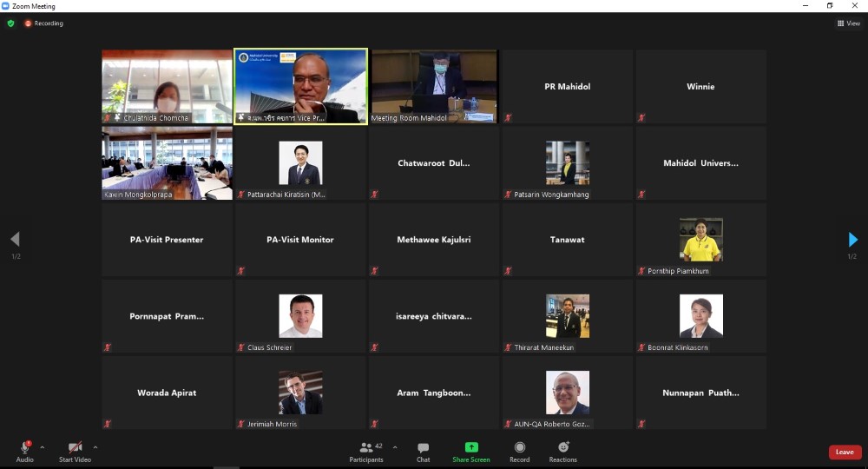Click the green encryption shield icon
The image size is (868, 469).
coord(11,23)
